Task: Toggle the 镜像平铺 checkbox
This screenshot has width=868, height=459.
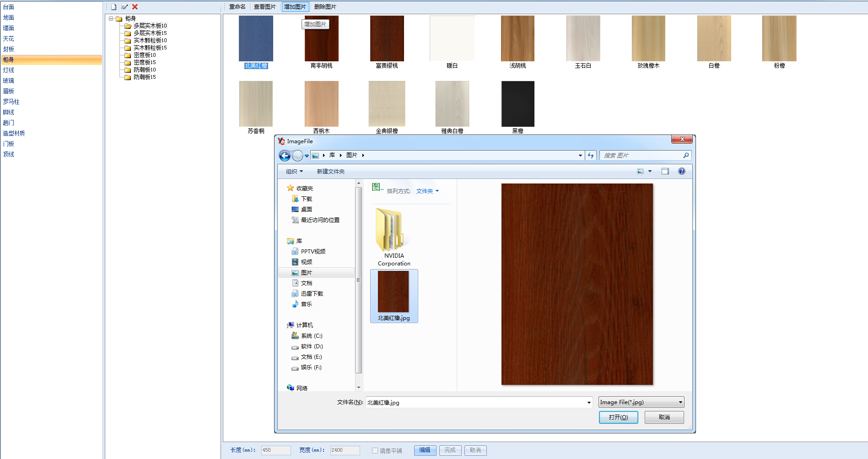Action: click(375, 450)
